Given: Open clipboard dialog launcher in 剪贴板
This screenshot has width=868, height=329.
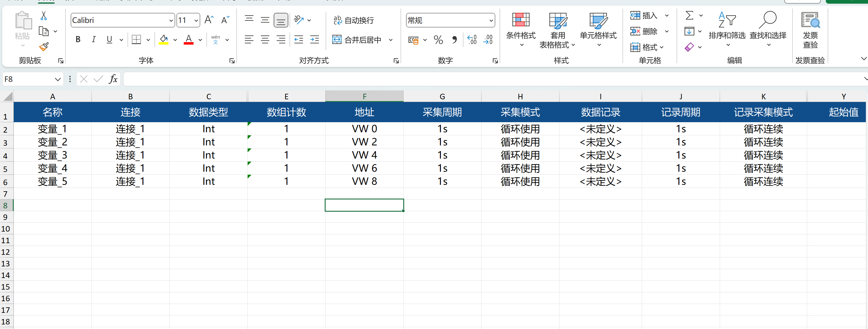Looking at the screenshot, I should coord(61,60).
